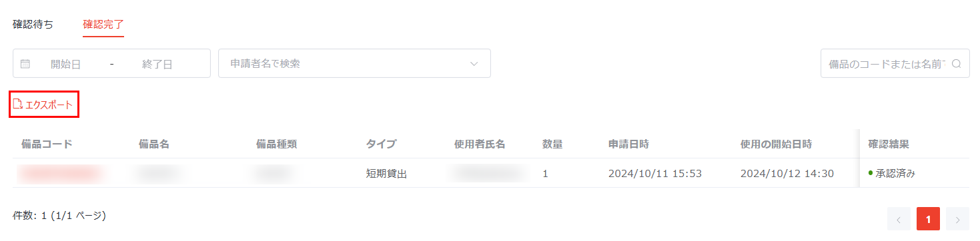Open the 申請者名で検索 dropdown arrow
Viewport: 980px width, 241px height.
(x=474, y=64)
